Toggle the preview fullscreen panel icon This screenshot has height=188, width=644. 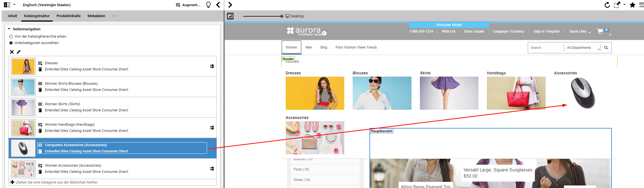click(230, 16)
